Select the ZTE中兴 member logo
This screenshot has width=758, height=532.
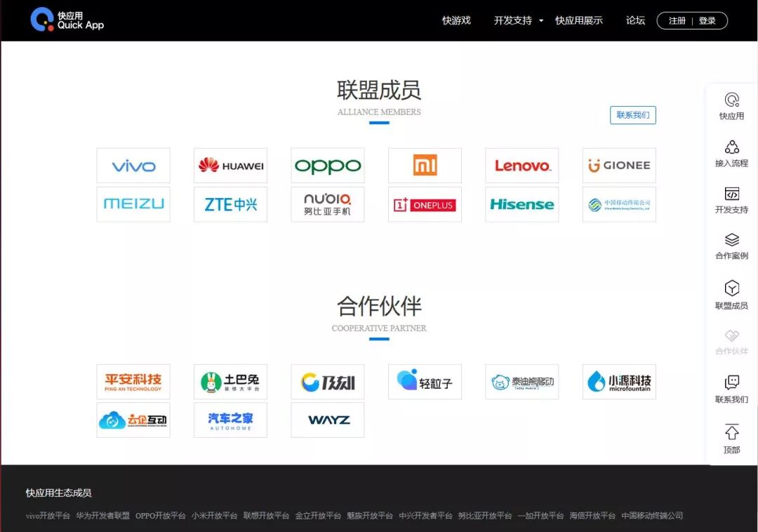[x=231, y=204]
